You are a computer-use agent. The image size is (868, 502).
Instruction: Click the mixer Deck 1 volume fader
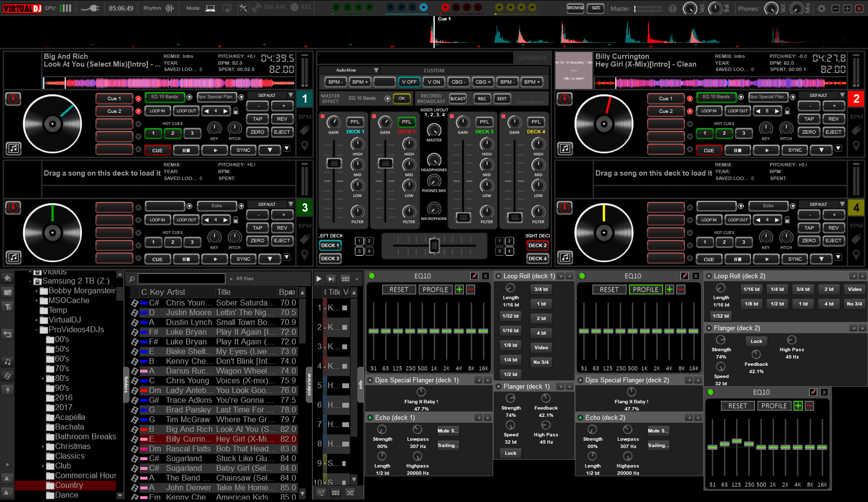334,163
